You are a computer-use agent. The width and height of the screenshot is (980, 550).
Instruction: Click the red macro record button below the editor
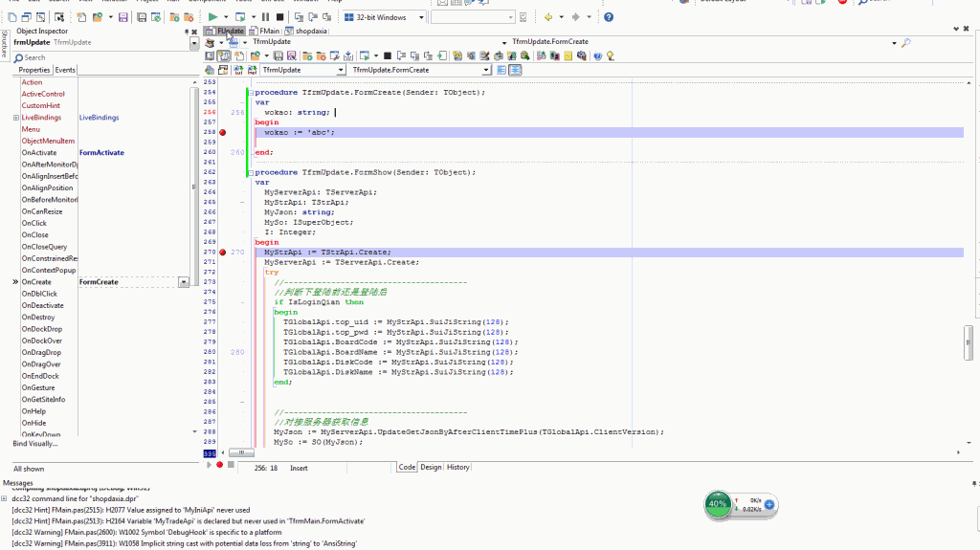(219, 464)
